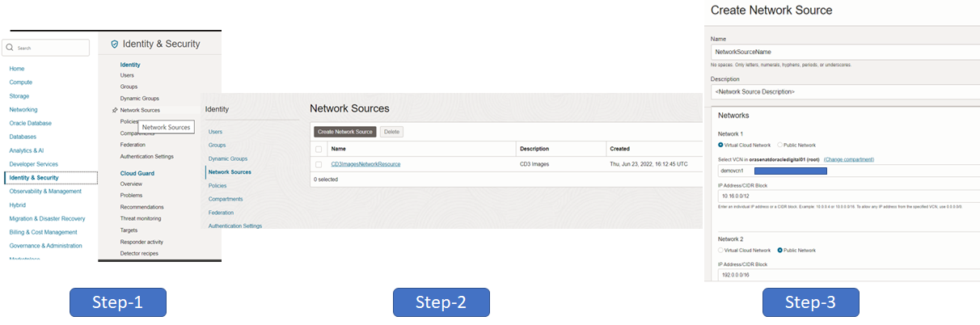Viewport: 980px width, 325px height.
Task: Open Analytics & AI in the navigation menu
Action: click(x=27, y=150)
